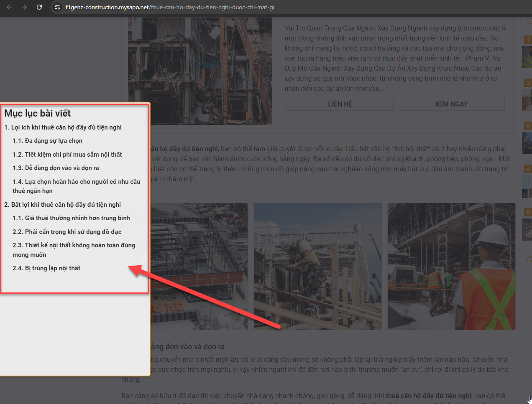Viewport: 532px width, 404px height.
Task: Open sidebar article thumbnail numbered 2
Action: tap(527, 99)
